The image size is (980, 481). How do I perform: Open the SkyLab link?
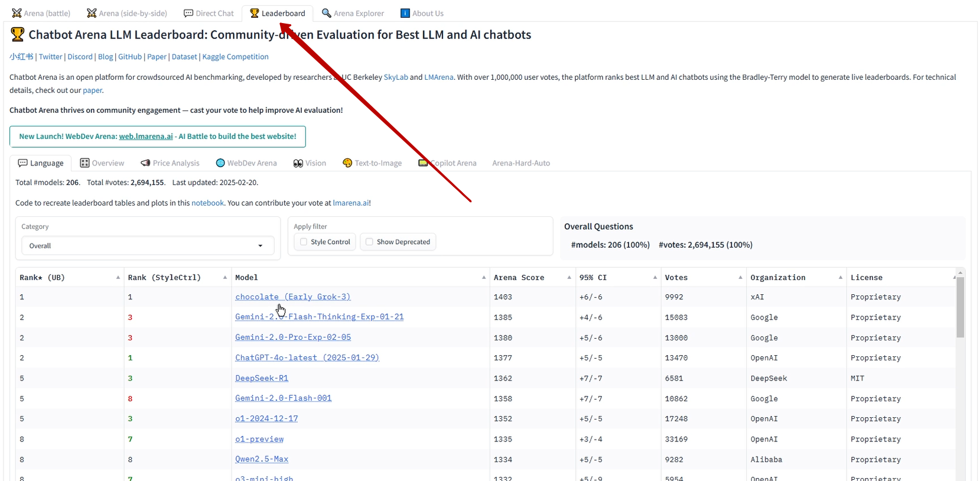point(396,77)
